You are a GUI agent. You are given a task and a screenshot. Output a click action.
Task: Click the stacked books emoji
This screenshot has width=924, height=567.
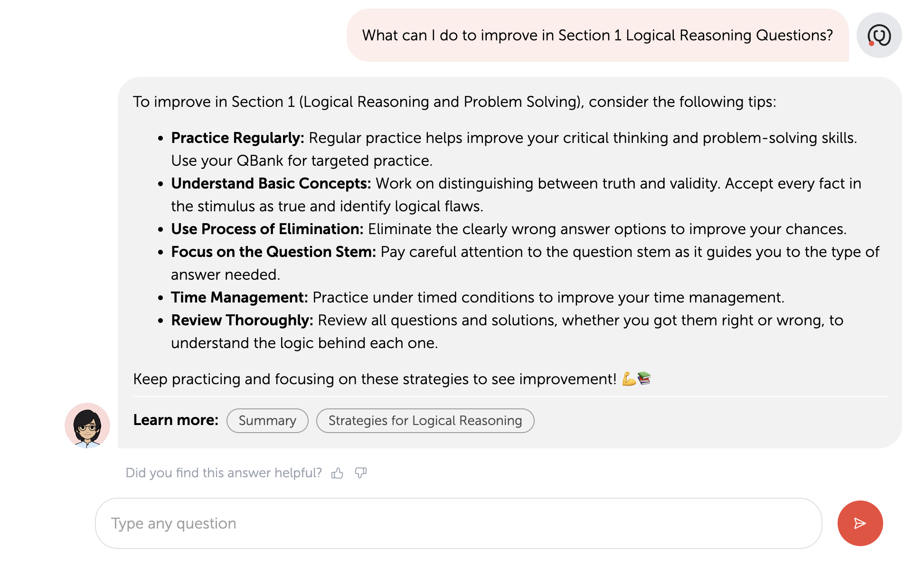tap(644, 378)
